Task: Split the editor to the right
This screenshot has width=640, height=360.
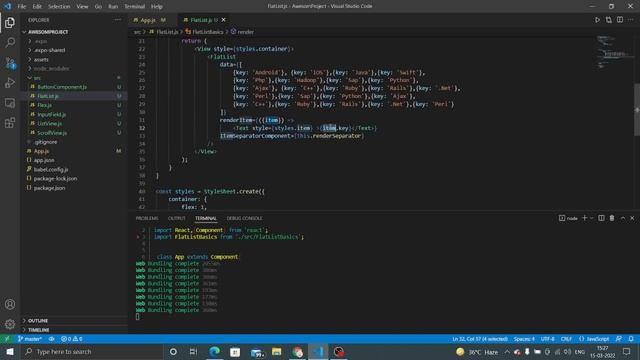Action: point(620,20)
